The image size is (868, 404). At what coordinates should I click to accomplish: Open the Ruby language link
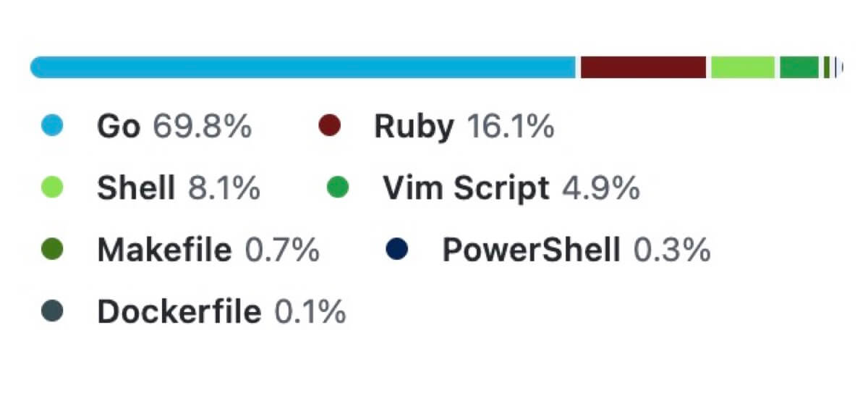[x=414, y=127]
